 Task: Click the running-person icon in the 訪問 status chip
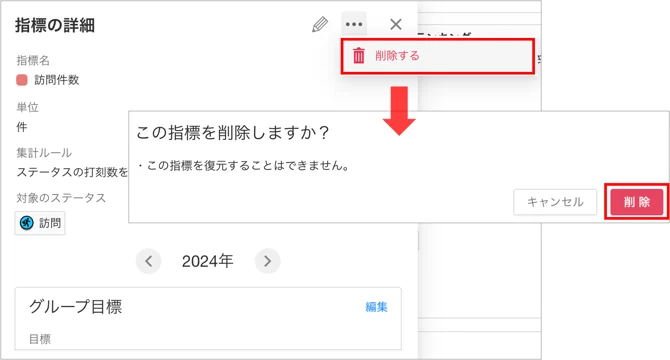[x=26, y=222]
